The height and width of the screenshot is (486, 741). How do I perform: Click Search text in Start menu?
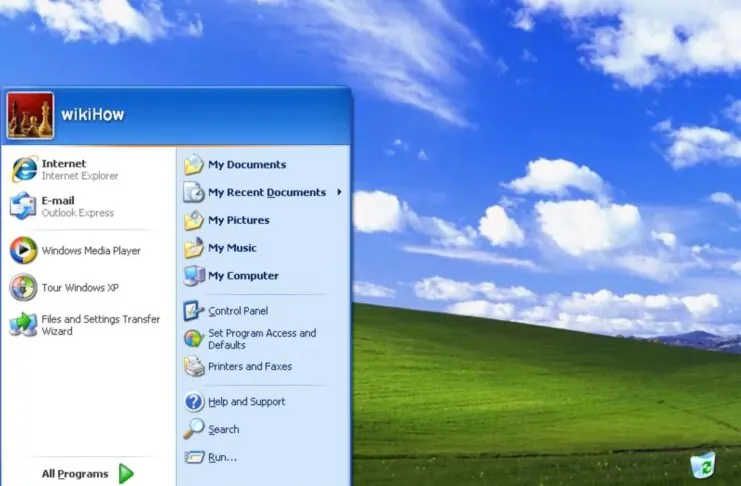point(224,429)
